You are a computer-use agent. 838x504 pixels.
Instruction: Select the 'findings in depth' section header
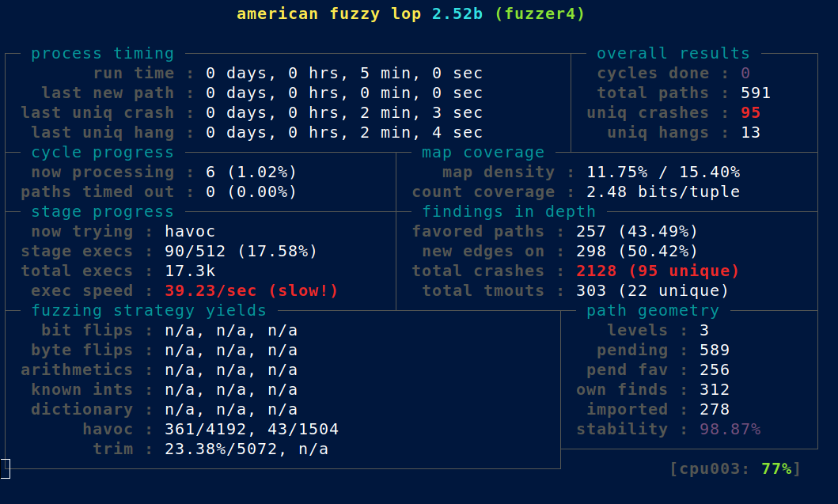tap(509, 211)
